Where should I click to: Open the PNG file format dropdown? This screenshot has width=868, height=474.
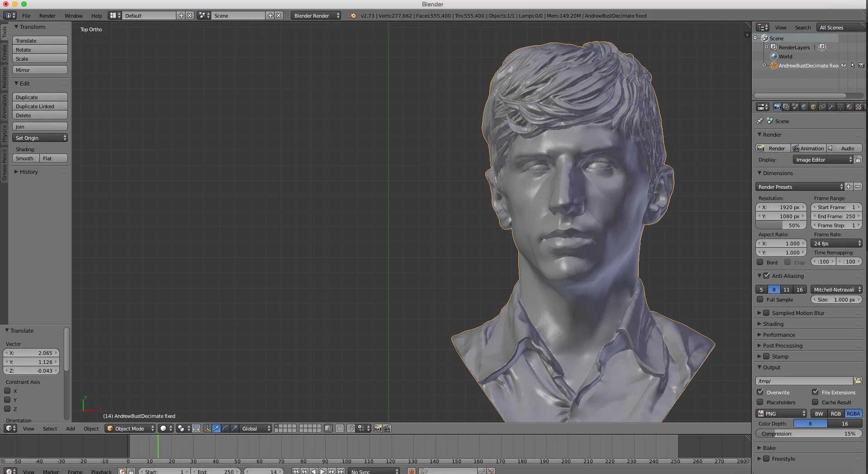781,413
